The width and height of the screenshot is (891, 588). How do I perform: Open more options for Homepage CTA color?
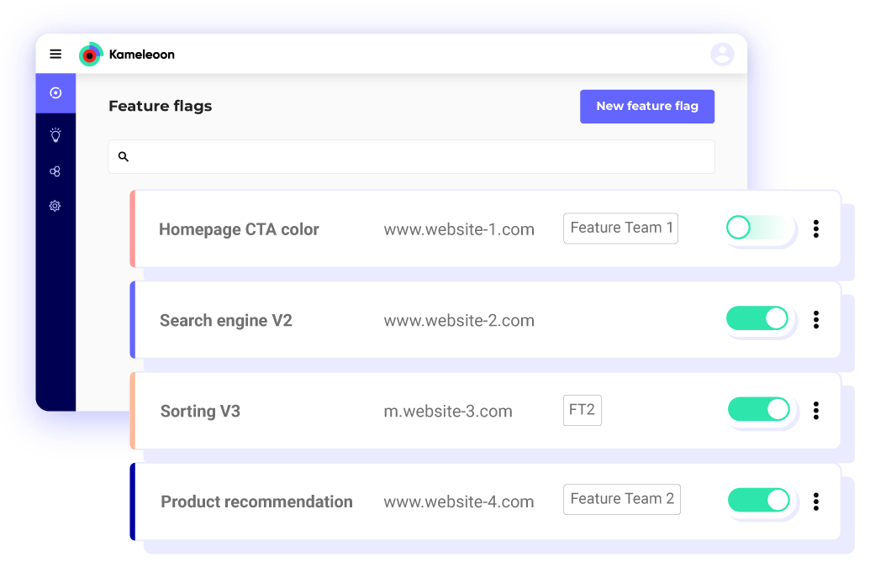[x=815, y=228]
